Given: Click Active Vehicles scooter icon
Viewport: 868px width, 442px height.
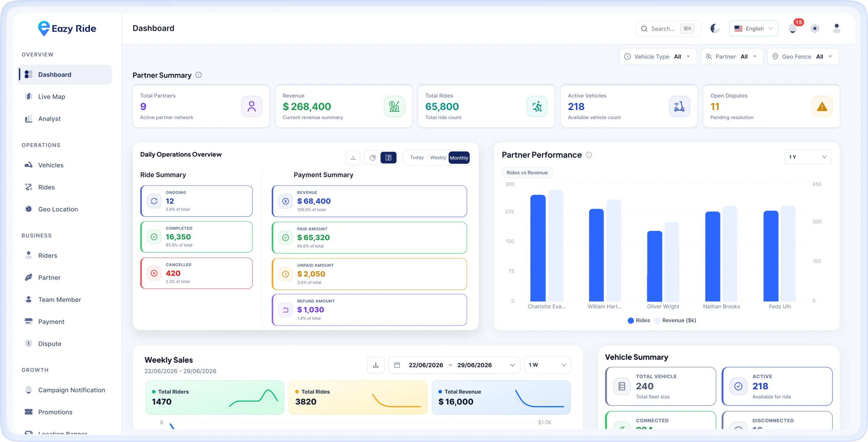Looking at the screenshot, I should (679, 107).
